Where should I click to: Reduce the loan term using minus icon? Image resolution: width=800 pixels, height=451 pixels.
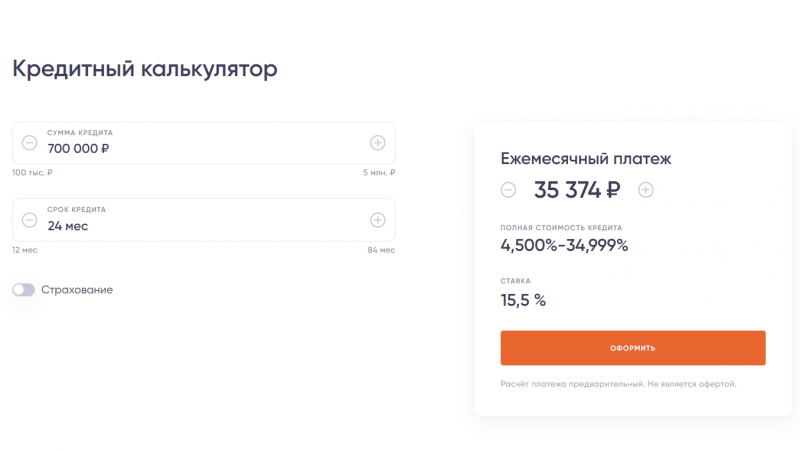[x=29, y=220]
